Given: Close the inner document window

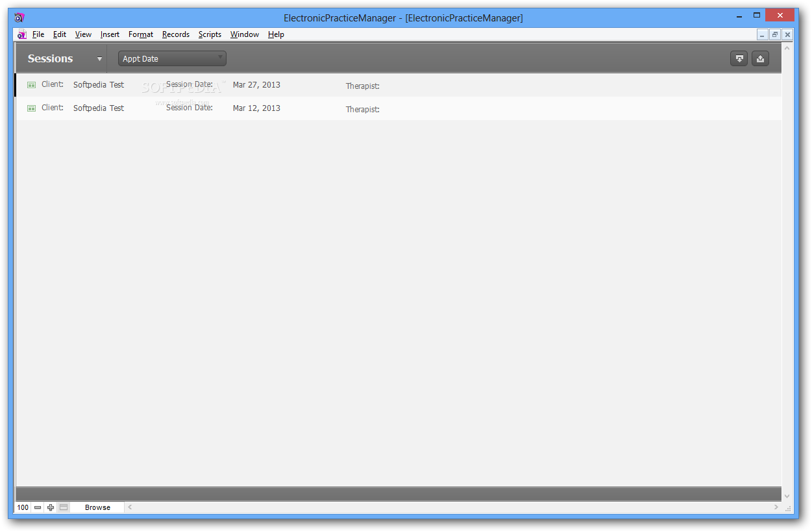Looking at the screenshot, I should [x=787, y=34].
